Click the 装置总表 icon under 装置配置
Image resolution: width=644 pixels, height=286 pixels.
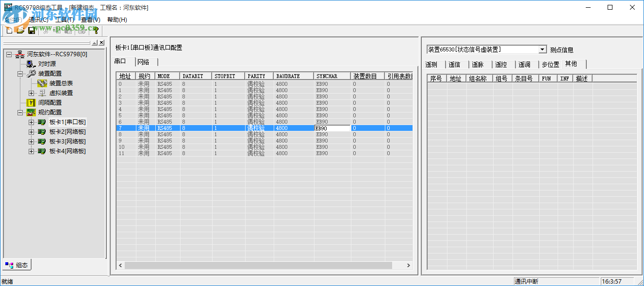[x=42, y=82]
